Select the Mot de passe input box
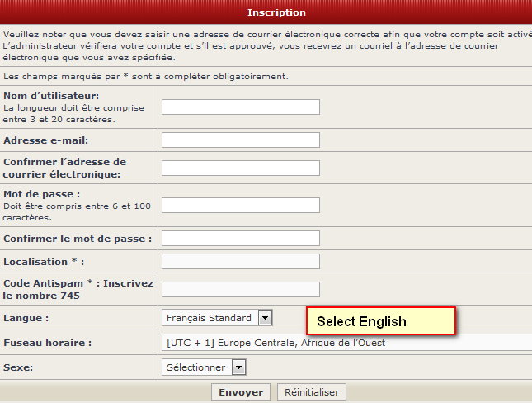 point(240,205)
